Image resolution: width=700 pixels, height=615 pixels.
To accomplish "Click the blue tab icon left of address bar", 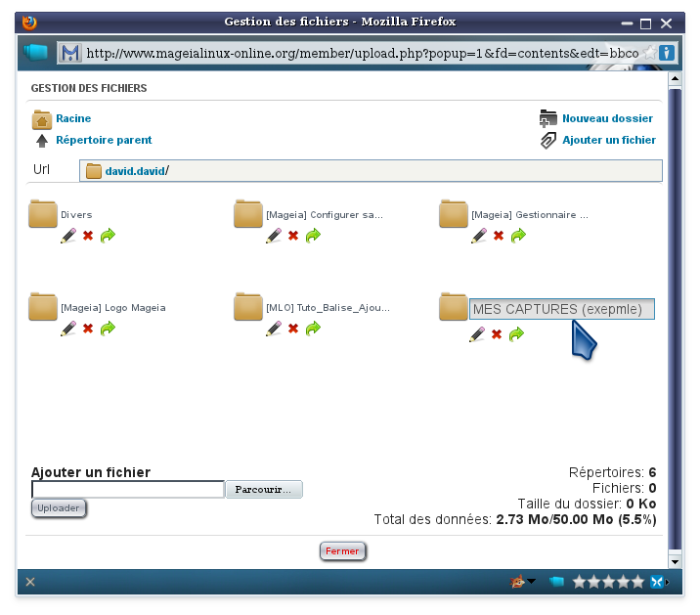I will (x=36, y=52).
